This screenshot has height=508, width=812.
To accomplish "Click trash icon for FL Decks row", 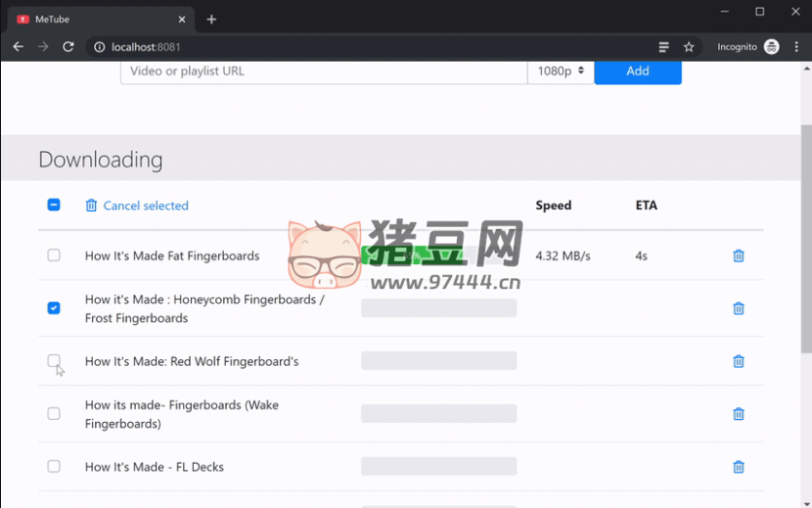I will click(x=739, y=467).
